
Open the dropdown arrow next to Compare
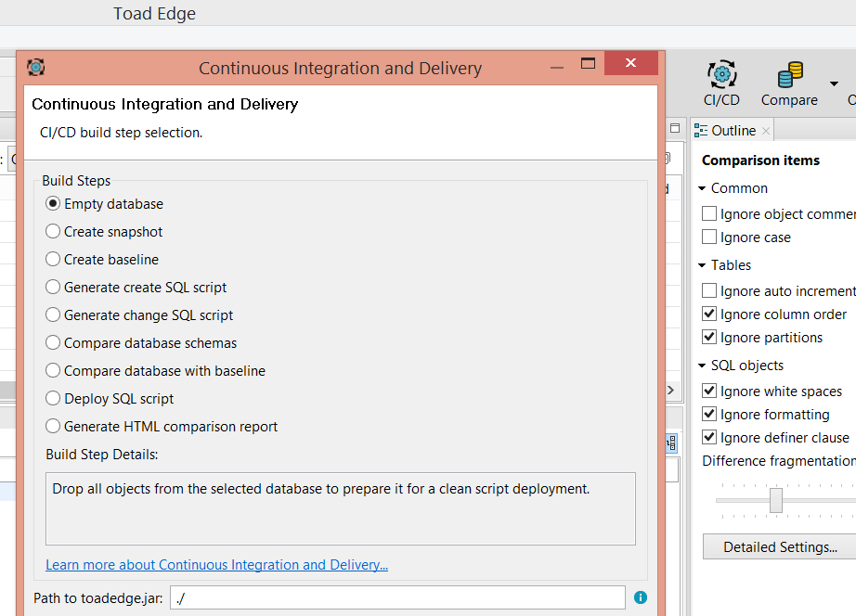tap(834, 83)
